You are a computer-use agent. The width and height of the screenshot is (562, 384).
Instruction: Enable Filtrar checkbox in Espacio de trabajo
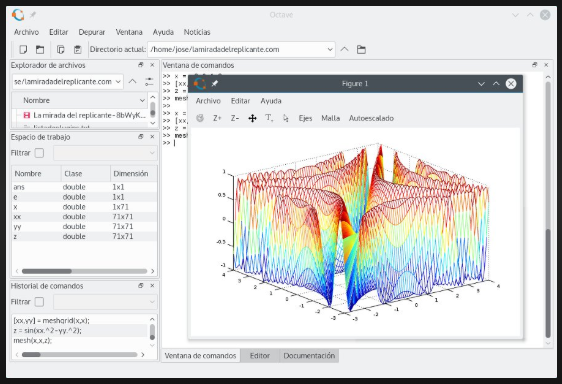click(x=39, y=153)
